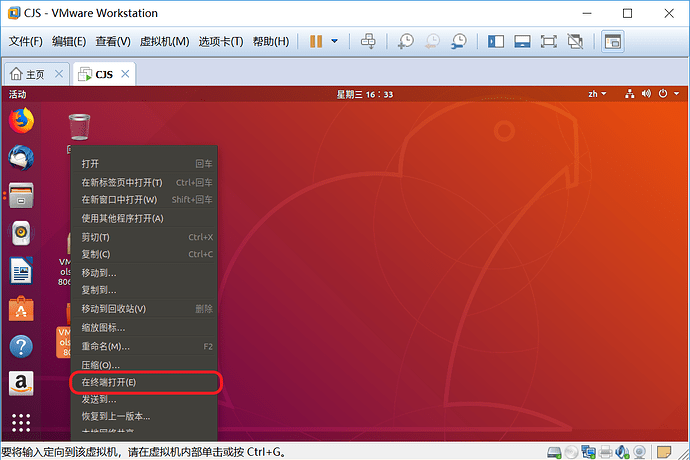Choose 缩放图标... in the context menu
The height and width of the screenshot is (460, 690).
[144, 328]
